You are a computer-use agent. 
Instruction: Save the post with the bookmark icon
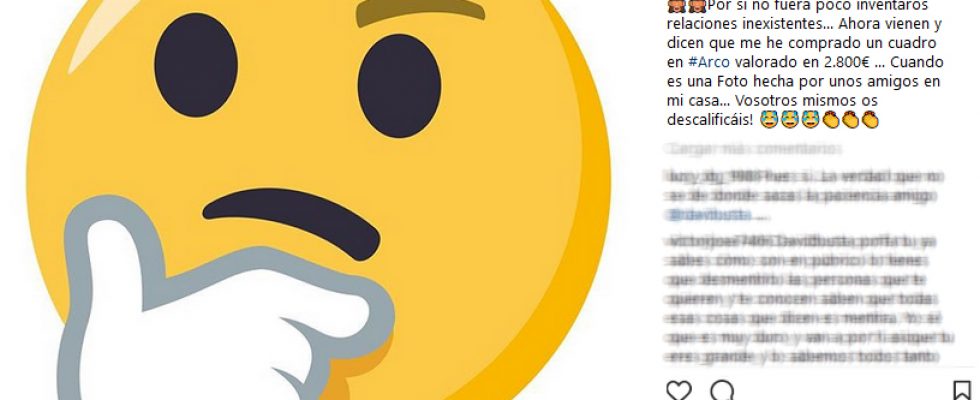(x=962, y=391)
